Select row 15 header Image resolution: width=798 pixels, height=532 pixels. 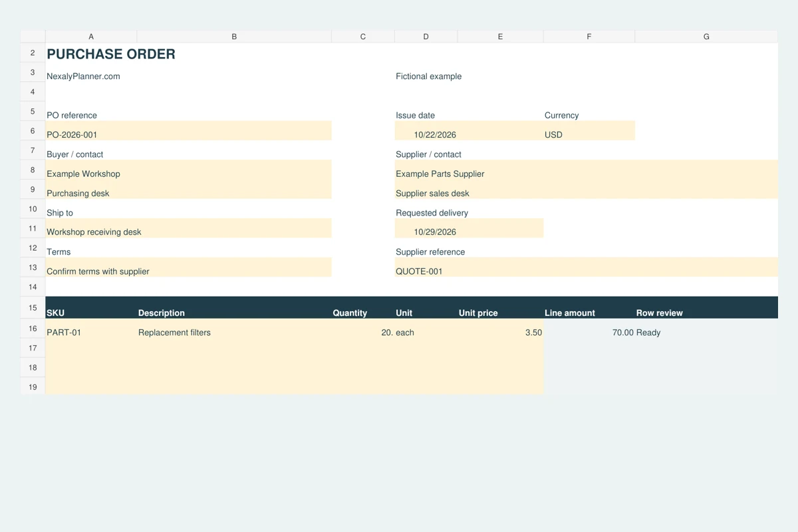click(x=33, y=308)
